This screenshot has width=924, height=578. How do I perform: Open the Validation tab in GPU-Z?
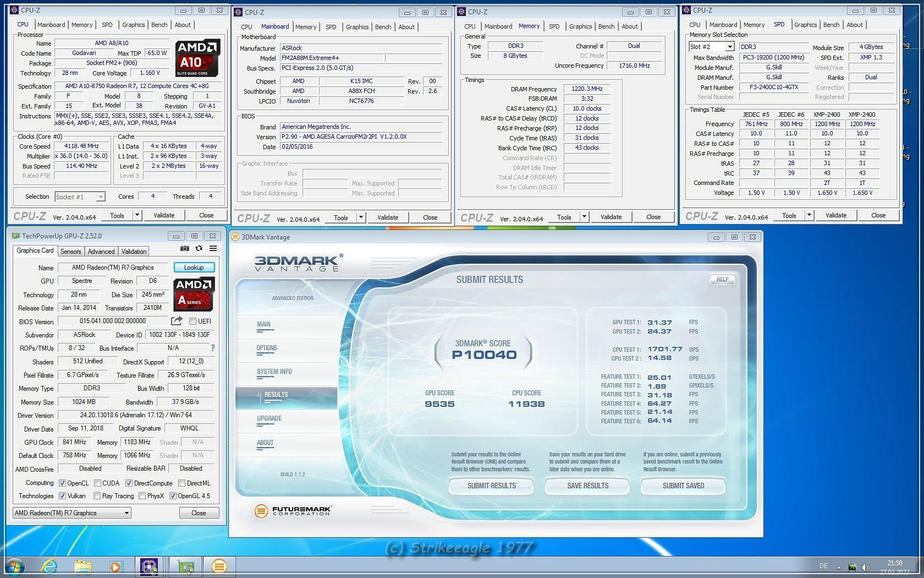[134, 252]
